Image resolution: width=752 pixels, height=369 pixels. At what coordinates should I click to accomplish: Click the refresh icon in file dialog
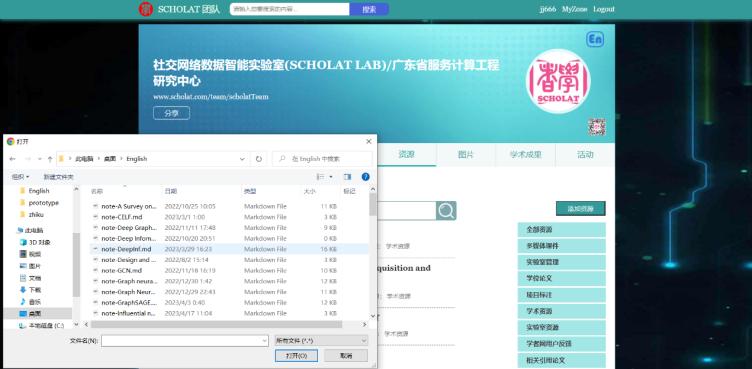pyautogui.click(x=259, y=159)
